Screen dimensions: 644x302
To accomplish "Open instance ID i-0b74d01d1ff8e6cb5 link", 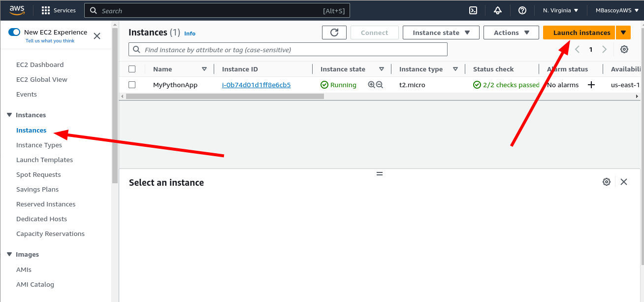I will tap(256, 85).
